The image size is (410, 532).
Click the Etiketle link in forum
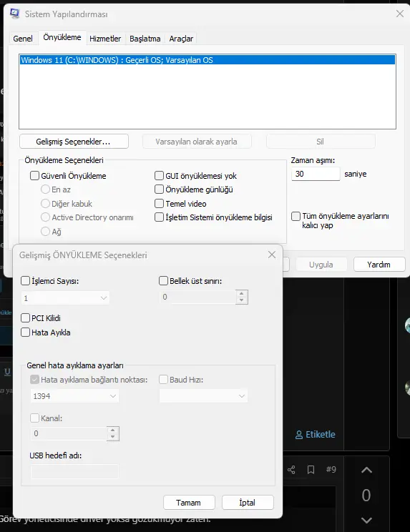[x=316, y=435]
